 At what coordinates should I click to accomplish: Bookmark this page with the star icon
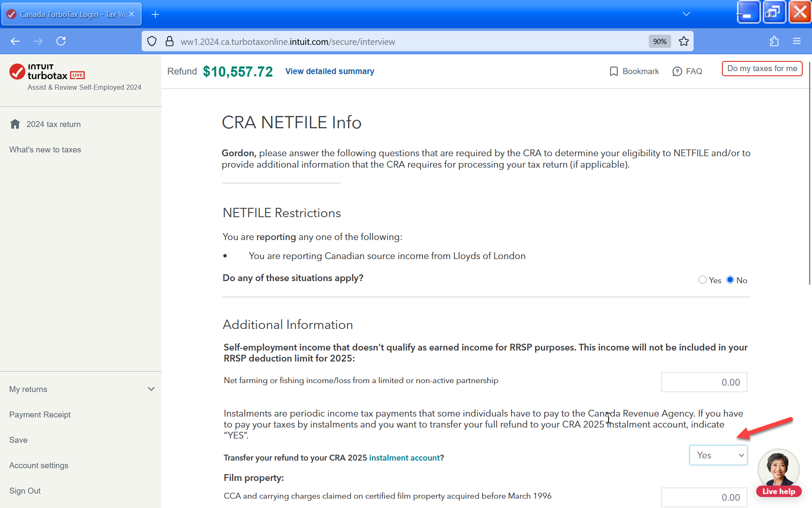tap(683, 41)
